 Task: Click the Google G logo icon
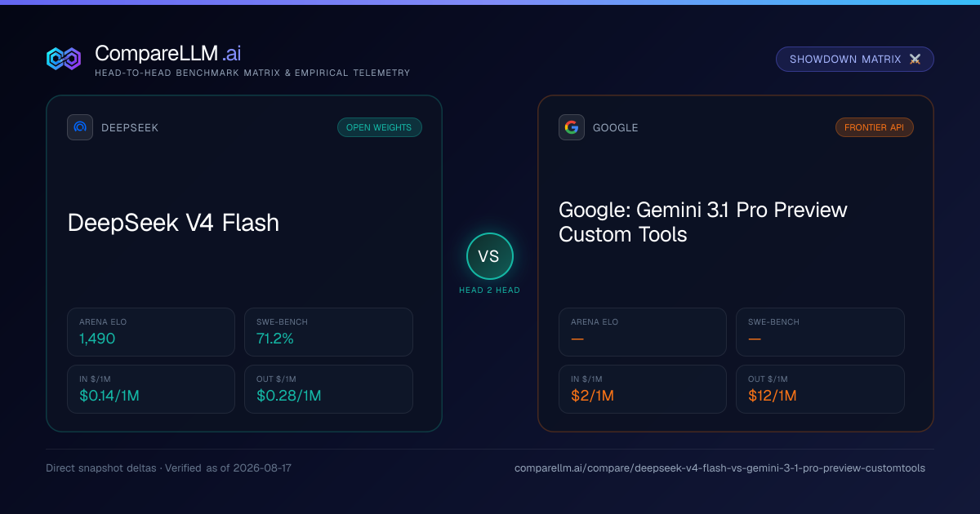click(x=572, y=127)
